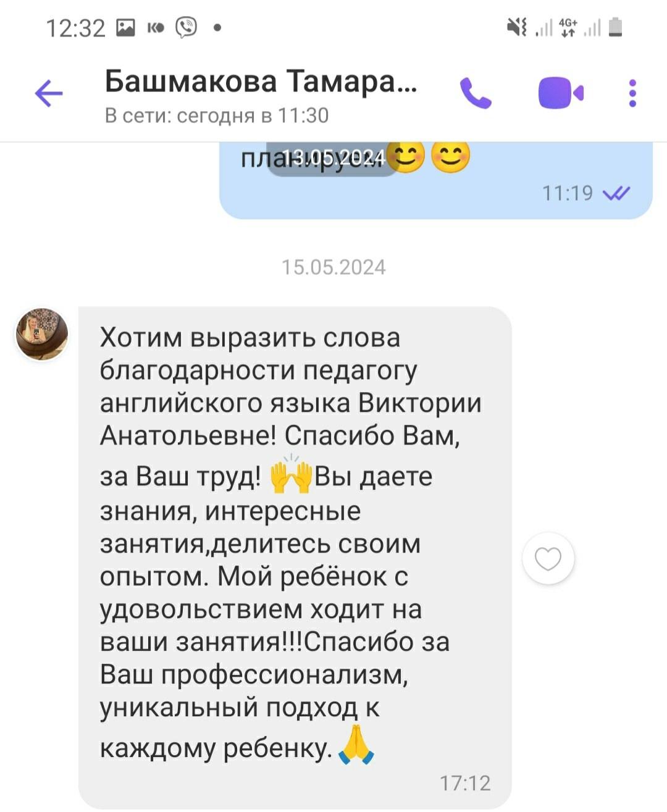Tap the double checkmark read receipt
This screenshot has height=812, width=667.
616,193
